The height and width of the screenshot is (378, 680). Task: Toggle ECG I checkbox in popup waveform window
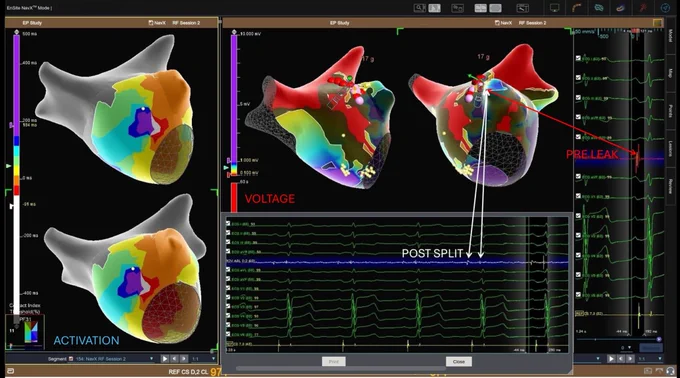pos(228,224)
